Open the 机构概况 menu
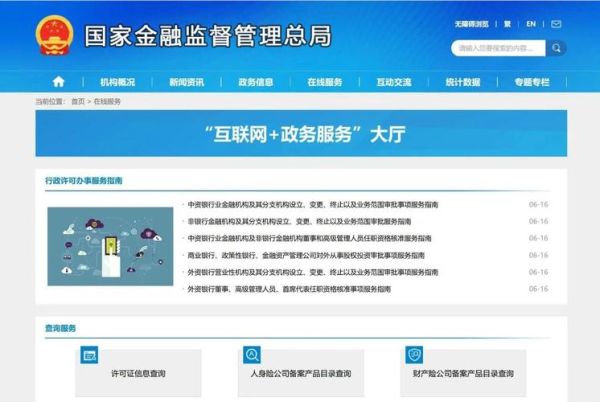600x402 pixels. pos(117,82)
